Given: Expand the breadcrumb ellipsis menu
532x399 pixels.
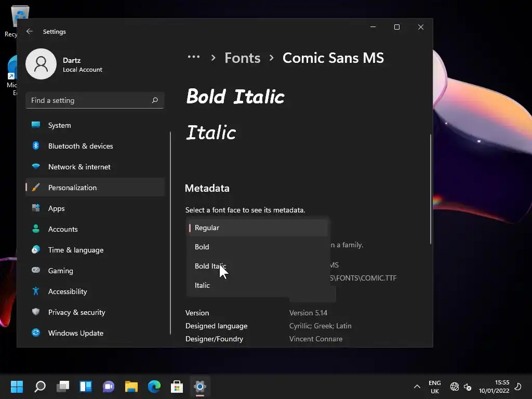Looking at the screenshot, I should (194, 57).
